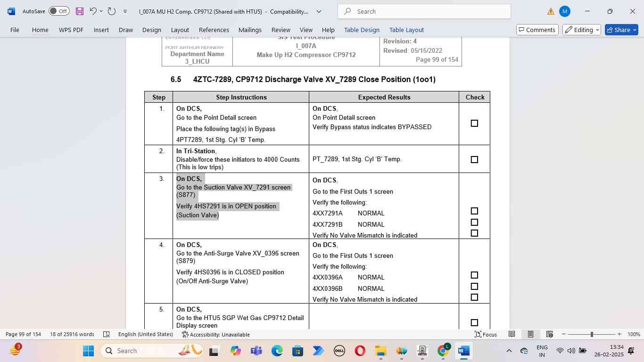This screenshot has width=644, height=362.
Task: Open Microsoft Store from taskbar
Action: [297, 351]
